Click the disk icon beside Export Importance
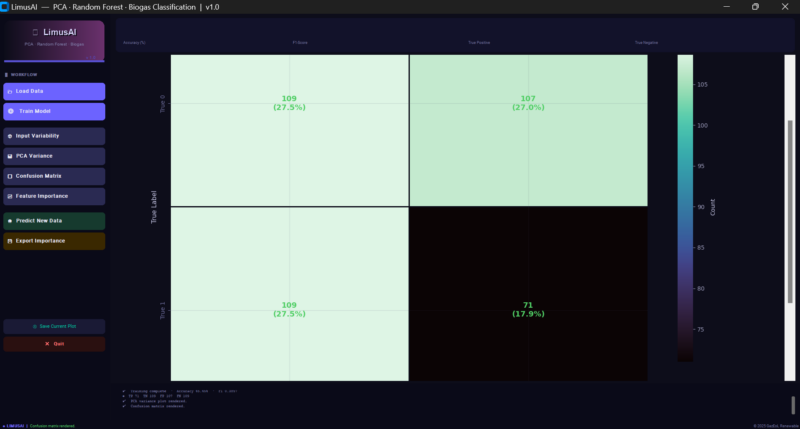The height and width of the screenshot is (429, 800). pyautogui.click(x=10, y=241)
